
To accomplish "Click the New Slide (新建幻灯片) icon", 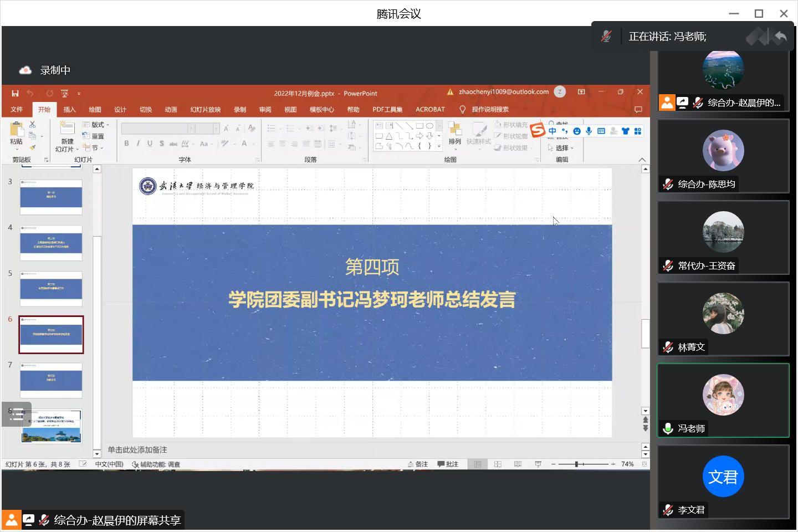I will (x=67, y=130).
